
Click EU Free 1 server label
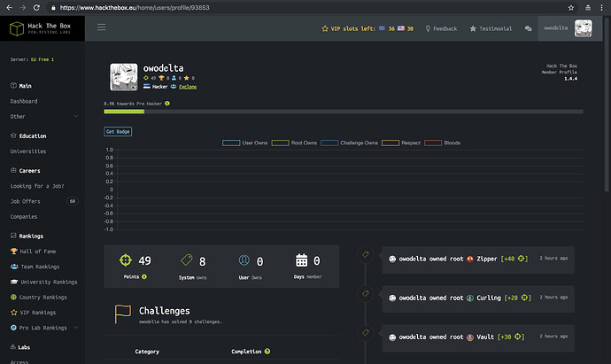click(43, 59)
